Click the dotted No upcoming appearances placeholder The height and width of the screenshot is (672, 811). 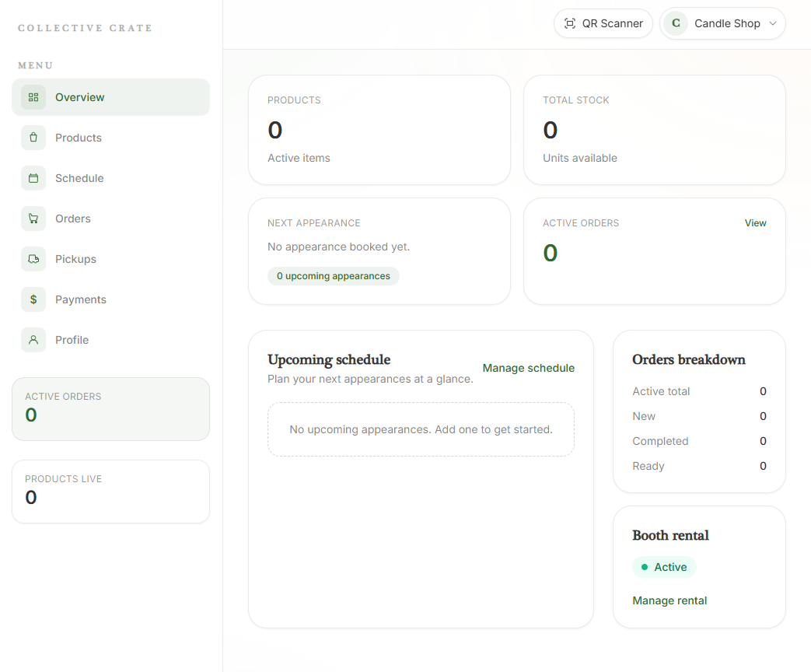pyautogui.click(x=421, y=429)
